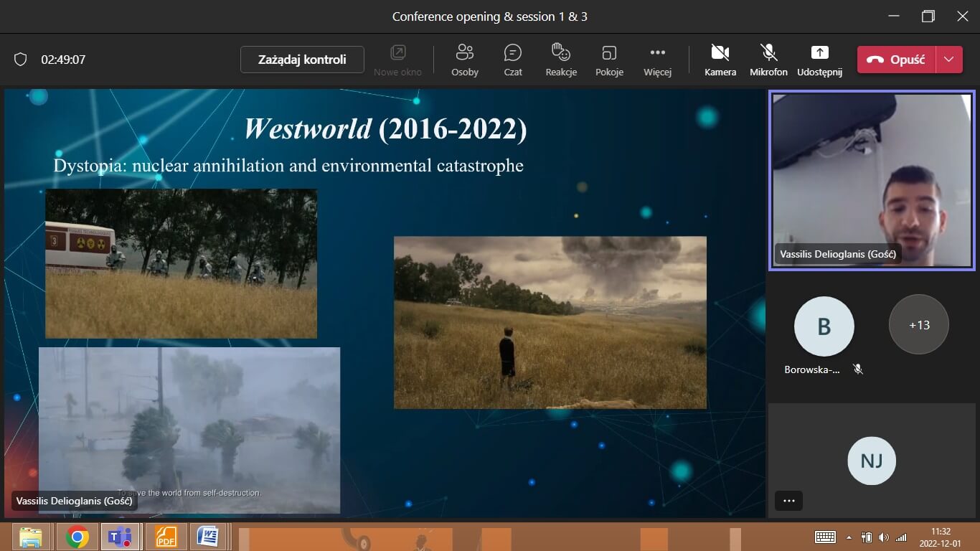Open Microsoft Word from the taskbar
Viewport: 980px width, 551px height.
pos(208,537)
